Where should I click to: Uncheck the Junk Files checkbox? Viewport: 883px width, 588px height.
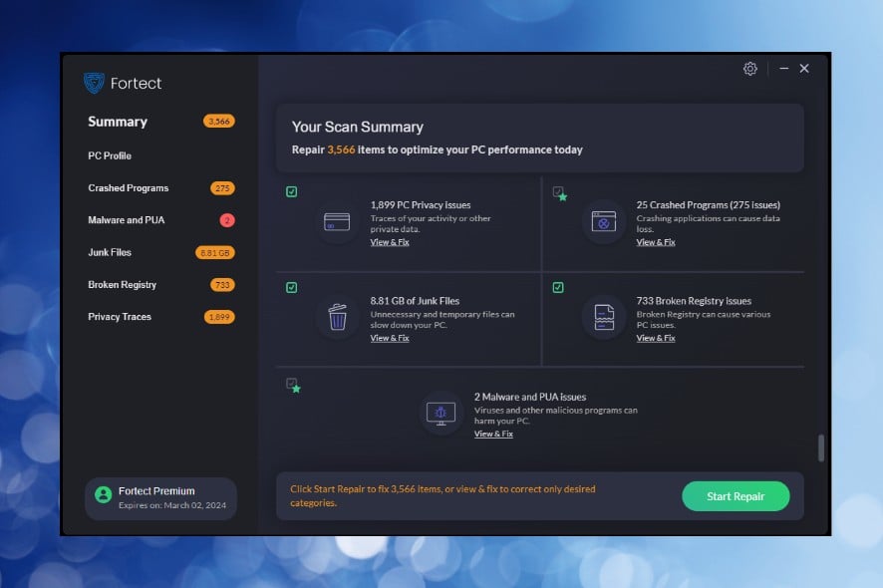(x=292, y=288)
